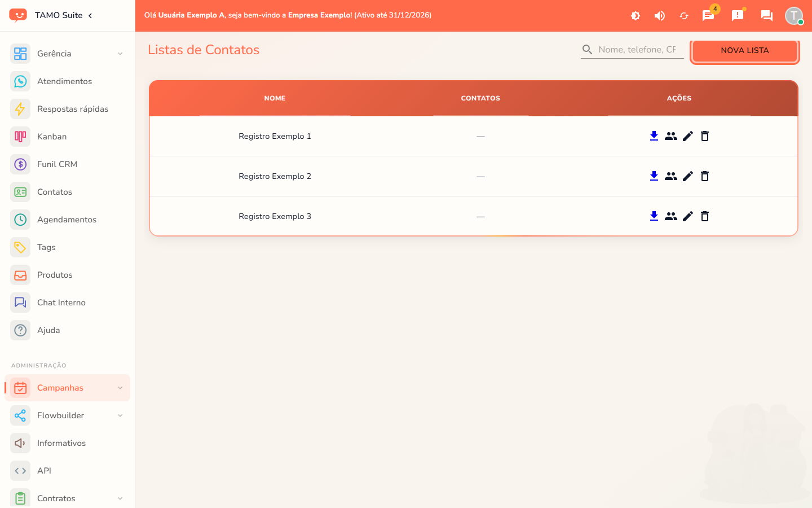Open Funil CRM
812x508 pixels.
point(68,164)
